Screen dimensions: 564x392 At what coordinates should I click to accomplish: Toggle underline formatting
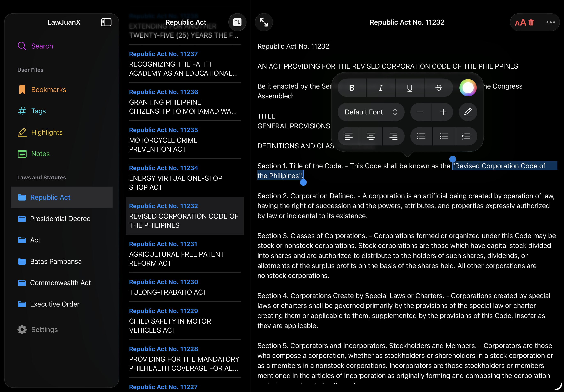(410, 88)
